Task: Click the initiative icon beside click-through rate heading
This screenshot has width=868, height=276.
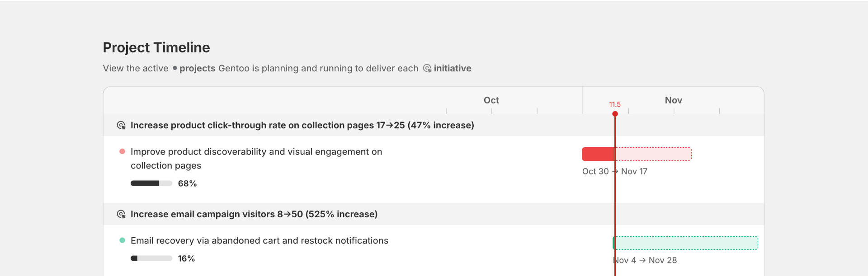Action: (x=121, y=125)
